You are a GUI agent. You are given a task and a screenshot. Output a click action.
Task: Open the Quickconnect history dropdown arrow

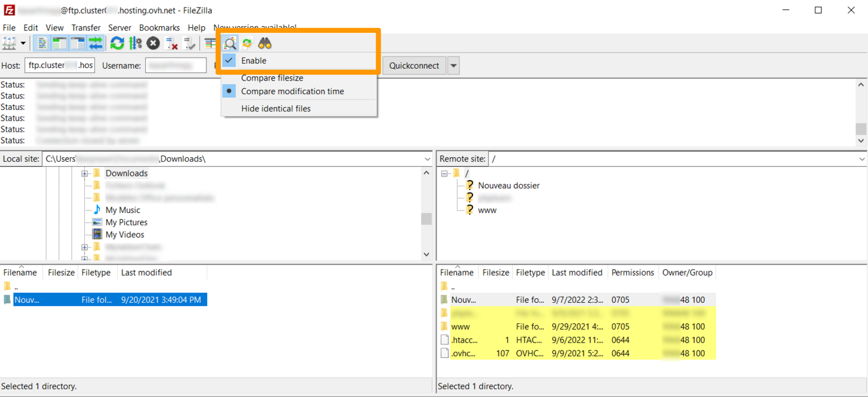point(454,66)
